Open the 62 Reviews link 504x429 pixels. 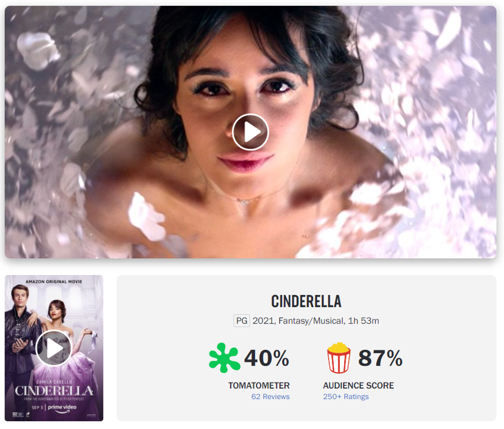[271, 397]
